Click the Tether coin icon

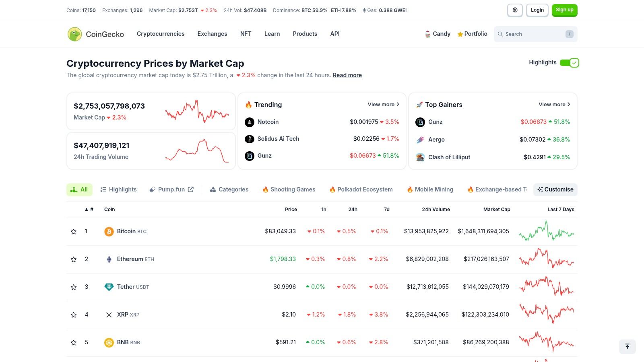pos(109,287)
